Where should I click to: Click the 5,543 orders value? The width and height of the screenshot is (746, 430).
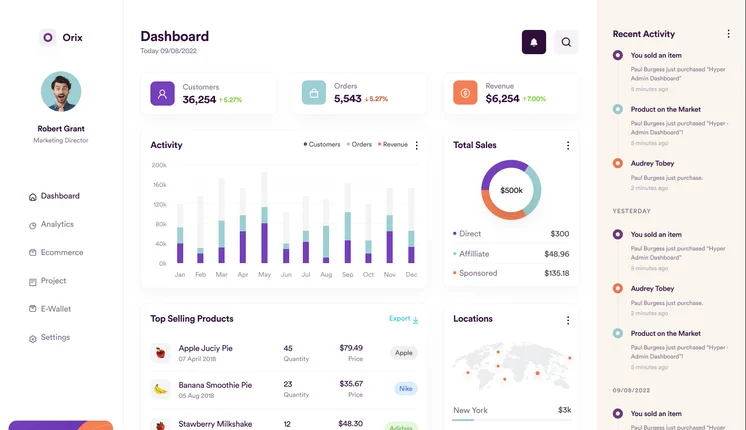click(x=348, y=98)
